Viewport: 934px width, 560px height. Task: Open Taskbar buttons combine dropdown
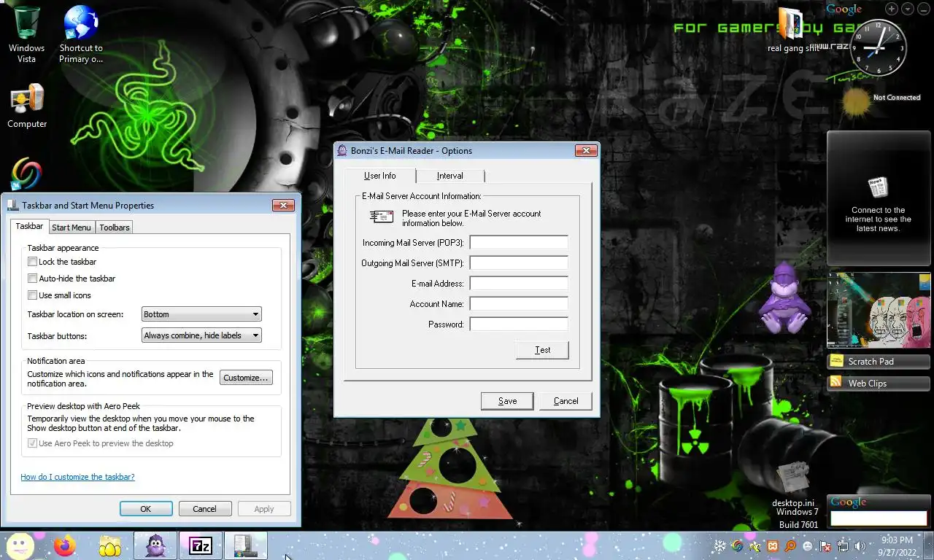[x=201, y=335]
